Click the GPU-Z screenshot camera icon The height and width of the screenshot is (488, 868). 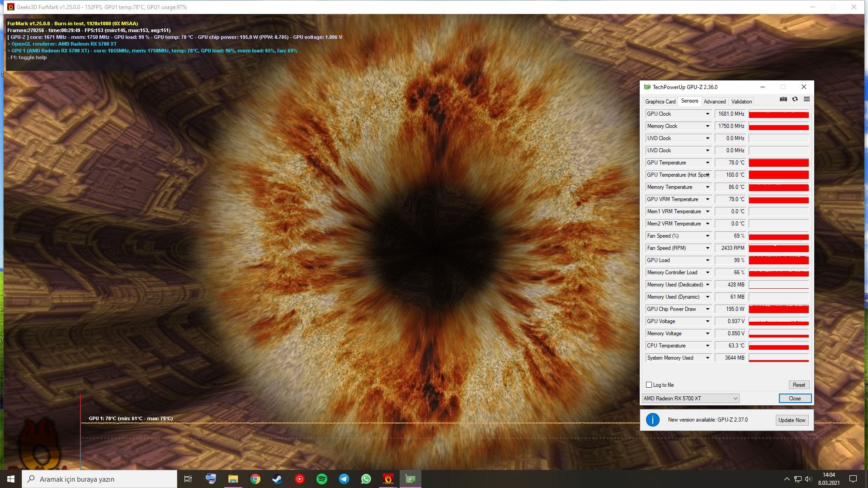click(x=783, y=99)
